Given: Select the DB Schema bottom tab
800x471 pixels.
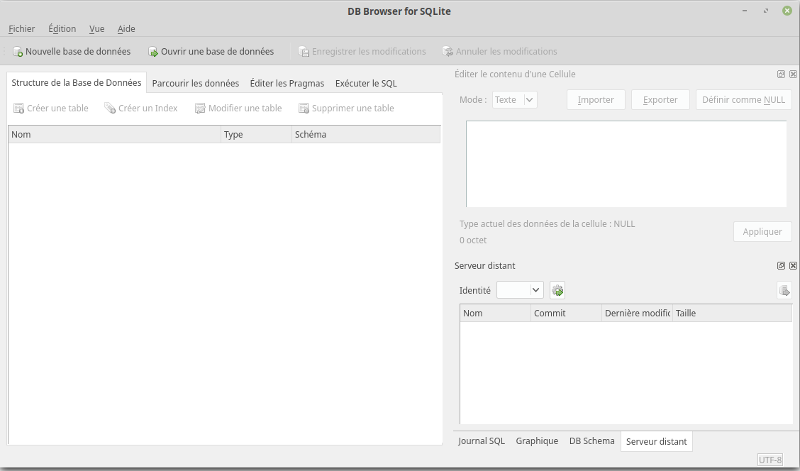Looking at the screenshot, I should click(592, 441).
